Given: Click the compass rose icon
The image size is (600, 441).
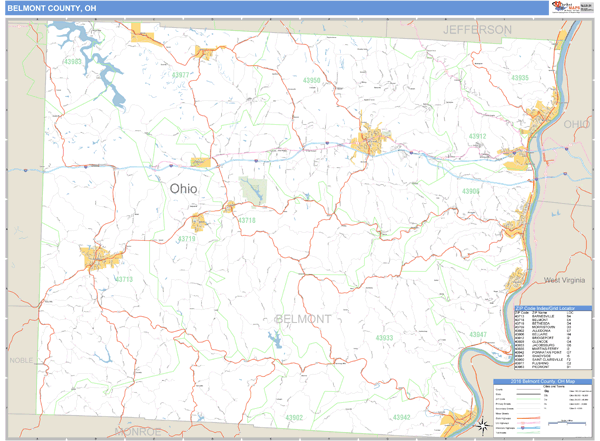Looking at the screenshot, I should point(483,424).
